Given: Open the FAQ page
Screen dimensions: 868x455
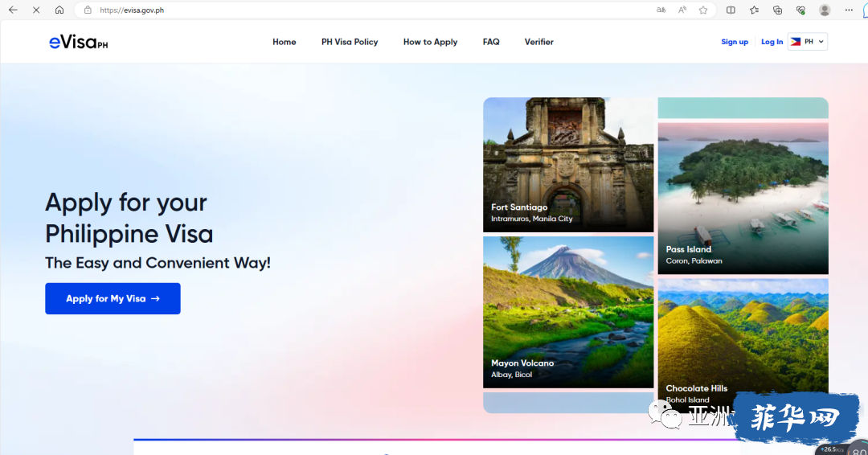Looking at the screenshot, I should pyautogui.click(x=491, y=42).
